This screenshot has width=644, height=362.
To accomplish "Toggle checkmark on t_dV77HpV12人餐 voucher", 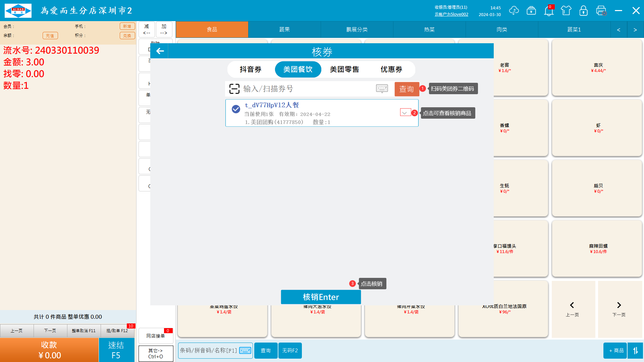I will (236, 109).
